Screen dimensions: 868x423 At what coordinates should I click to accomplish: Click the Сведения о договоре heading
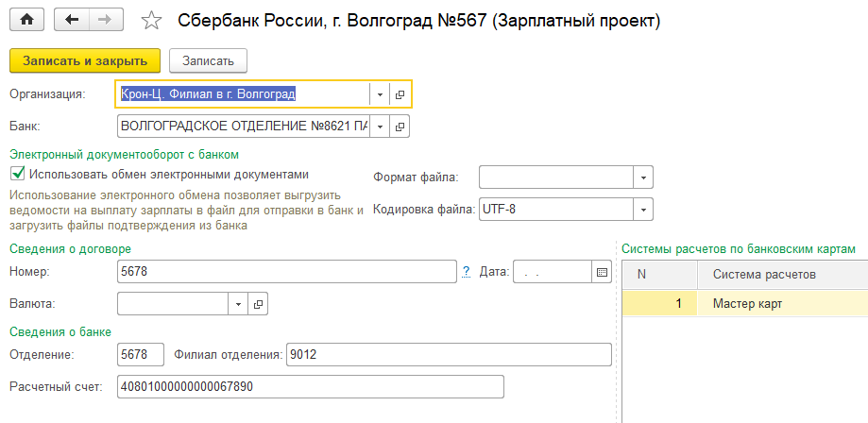[x=70, y=249]
